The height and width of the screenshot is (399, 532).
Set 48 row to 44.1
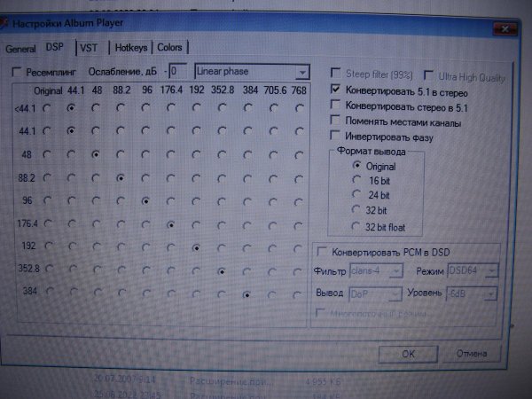[x=71, y=154]
